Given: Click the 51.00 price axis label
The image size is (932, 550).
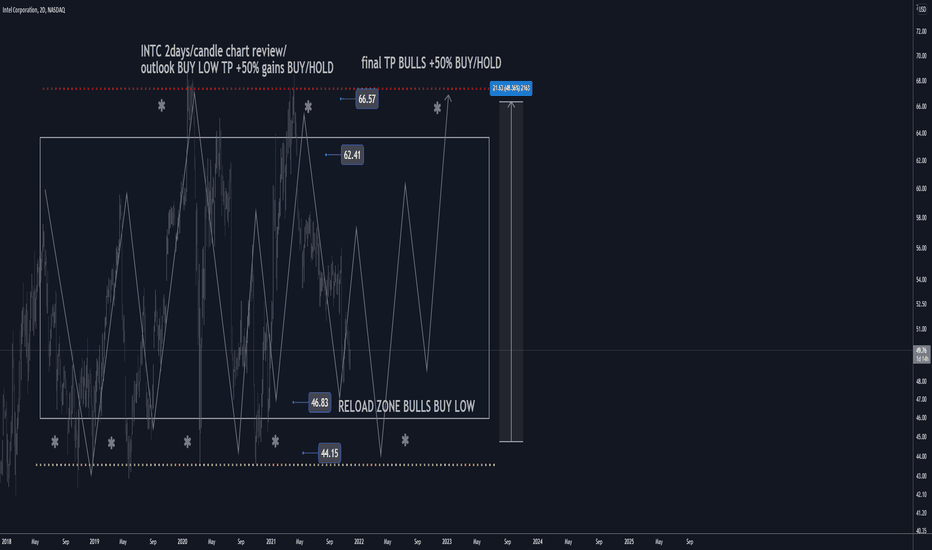Looking at the screenshot, I should (921, 329).
